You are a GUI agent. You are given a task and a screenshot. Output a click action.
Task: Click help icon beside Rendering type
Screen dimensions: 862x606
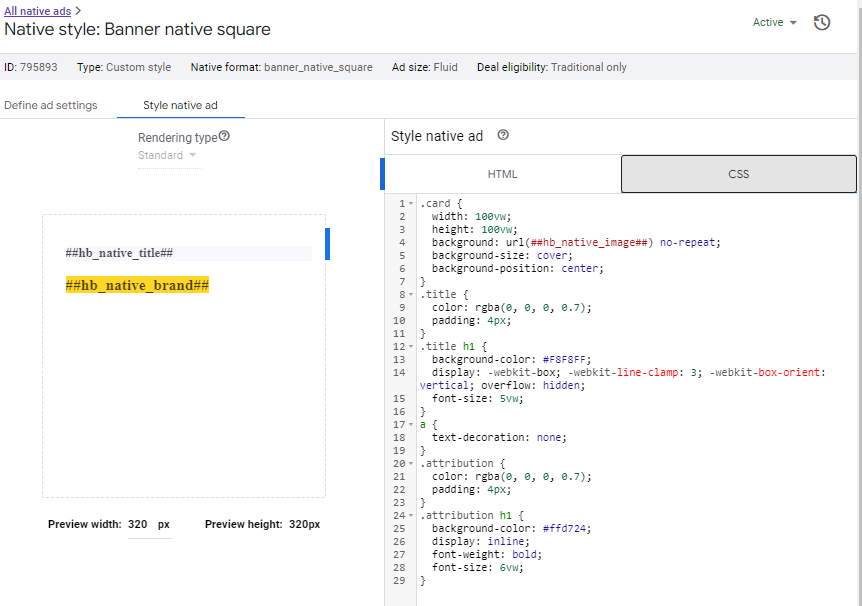coord(224,137)
